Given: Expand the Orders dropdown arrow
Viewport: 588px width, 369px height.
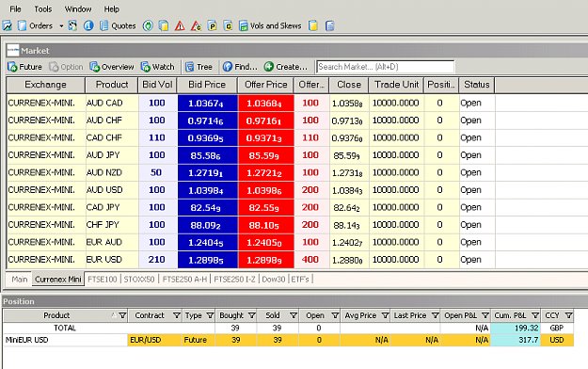Looking at the screenshot, I should (61, 26).
